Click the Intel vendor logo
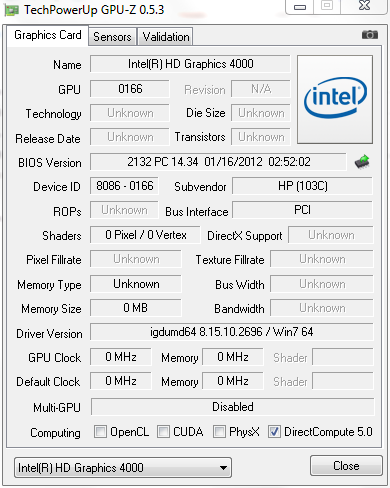This screenshot has width=390, height=488. (x=335, y=99)
